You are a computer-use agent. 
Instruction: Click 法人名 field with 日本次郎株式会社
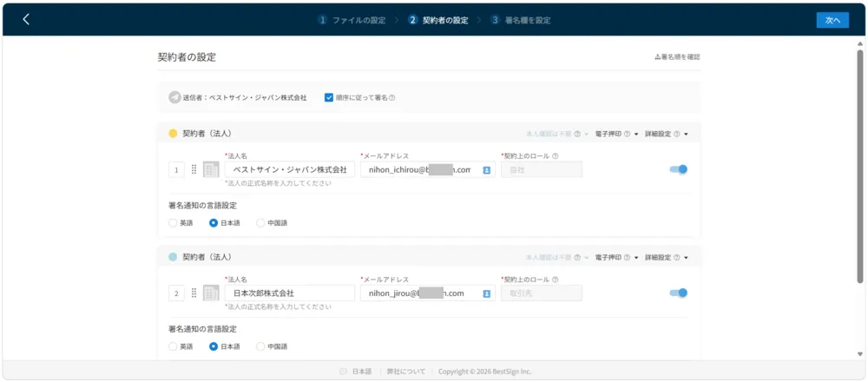click(290, 293)
